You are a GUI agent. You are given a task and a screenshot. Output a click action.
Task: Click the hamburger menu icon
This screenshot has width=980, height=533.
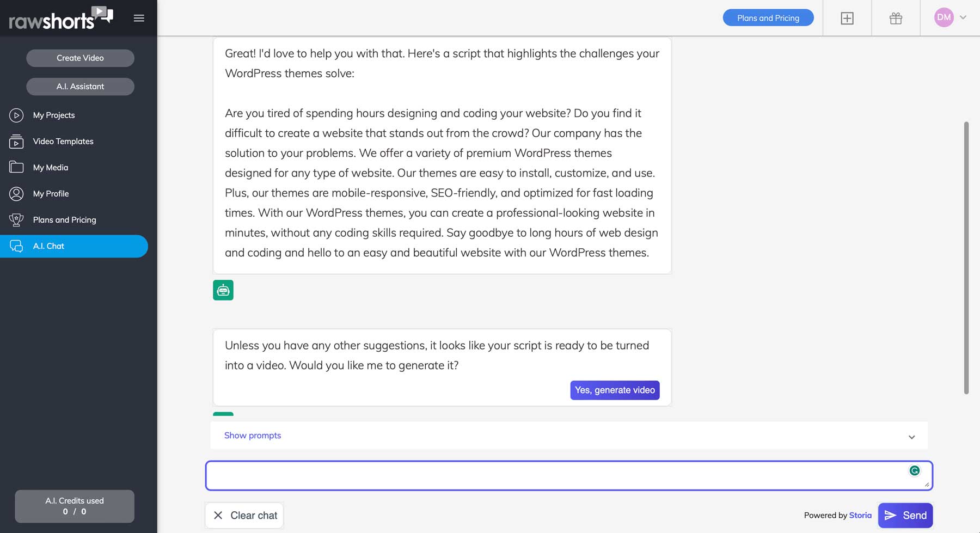(x=139, y=18)
